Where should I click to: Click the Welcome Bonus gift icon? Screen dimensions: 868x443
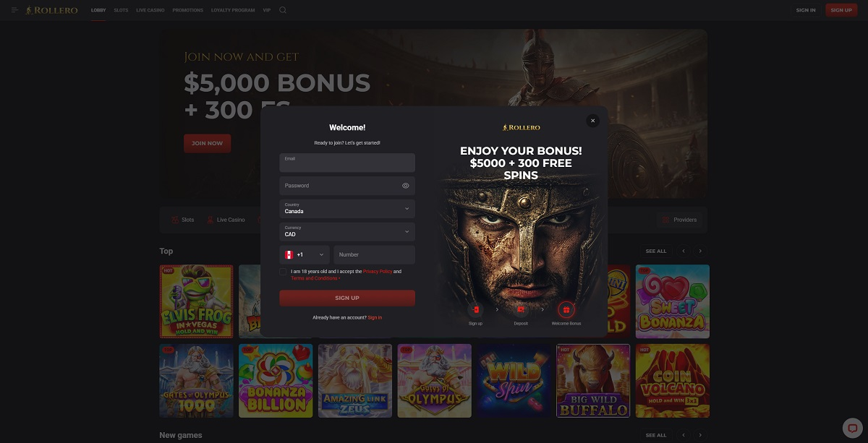click(x=566, y=309)
